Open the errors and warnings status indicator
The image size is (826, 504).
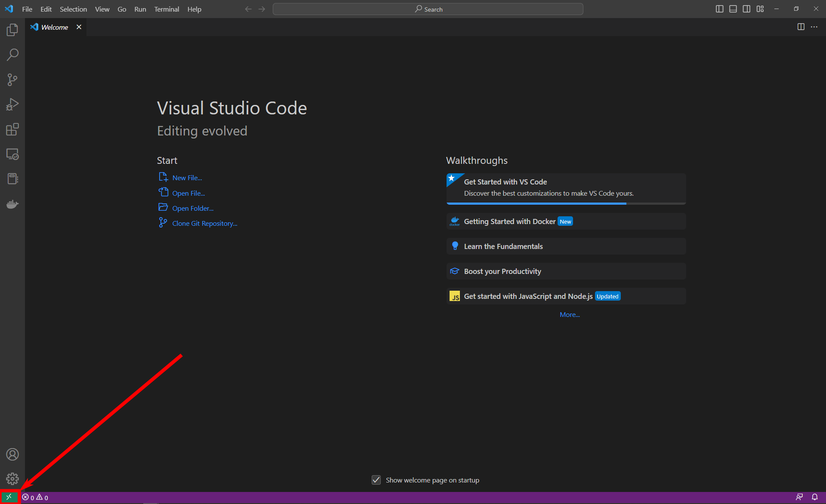35,498
